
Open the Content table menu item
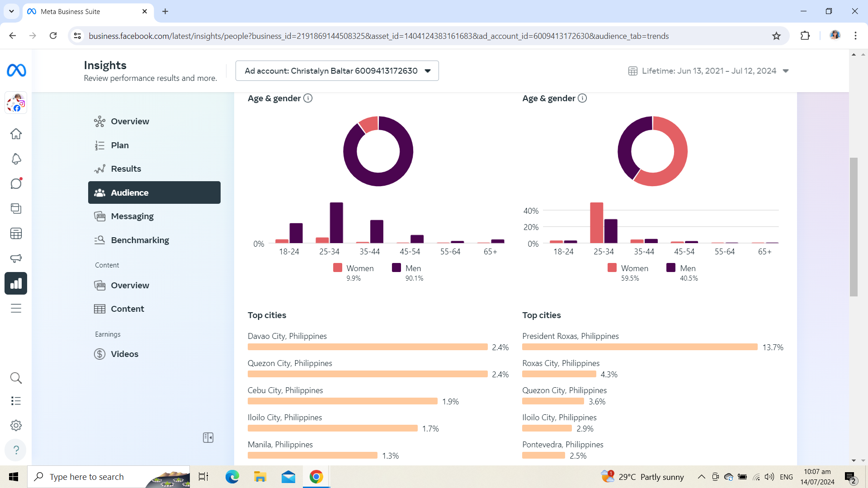pyautogui.click(x=154, y=309)
